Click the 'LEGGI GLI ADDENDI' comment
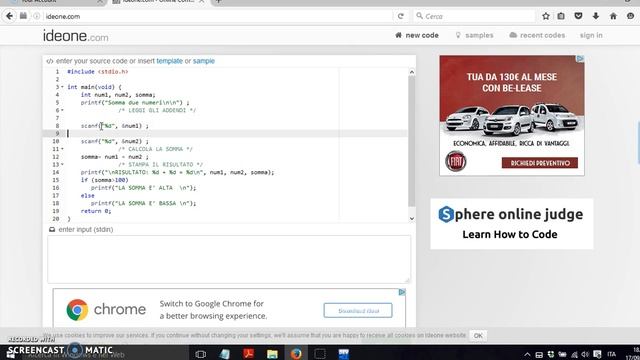640x360 pixels. coord(157,110)
